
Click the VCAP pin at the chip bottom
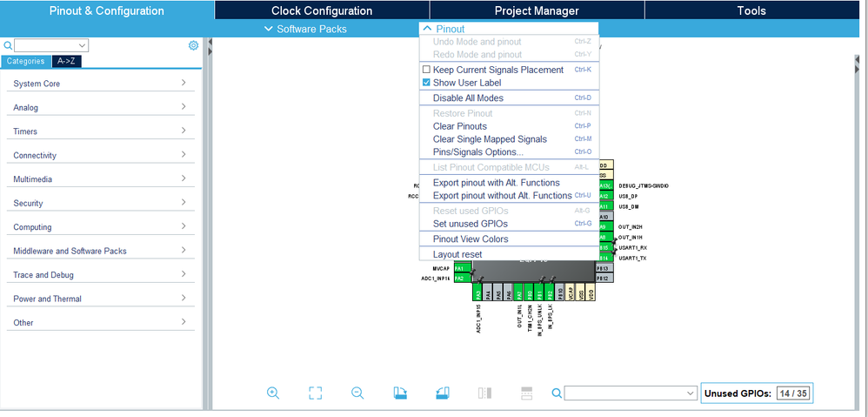click(571, 292)
